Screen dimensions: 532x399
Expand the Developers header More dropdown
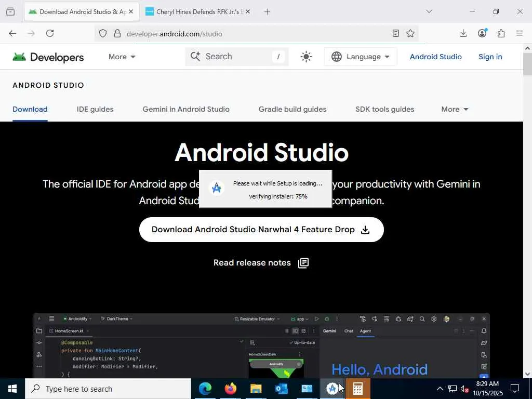point(122,57)
